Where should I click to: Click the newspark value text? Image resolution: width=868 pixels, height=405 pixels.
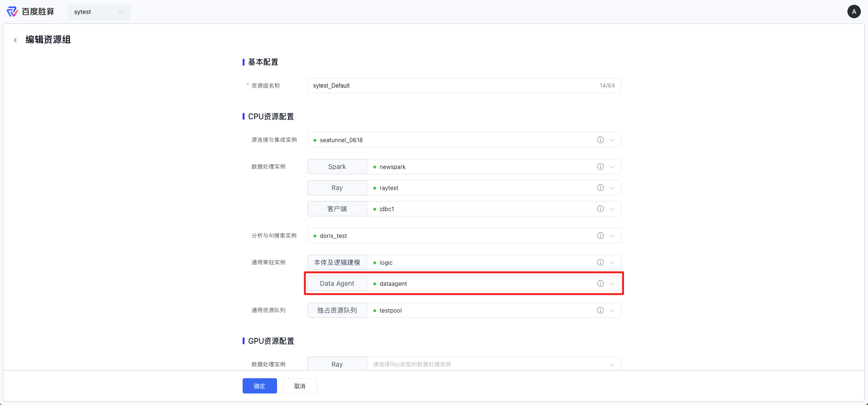[x=392, y=167]
